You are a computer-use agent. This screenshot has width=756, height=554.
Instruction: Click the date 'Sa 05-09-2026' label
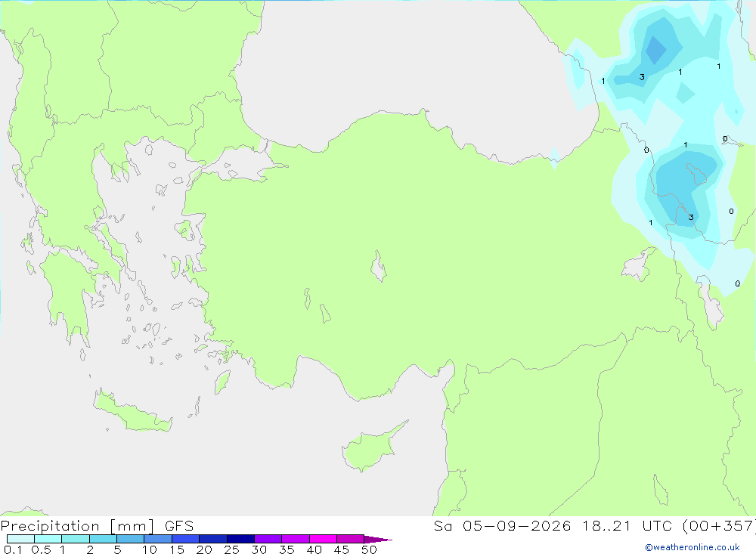coord(502,526)
